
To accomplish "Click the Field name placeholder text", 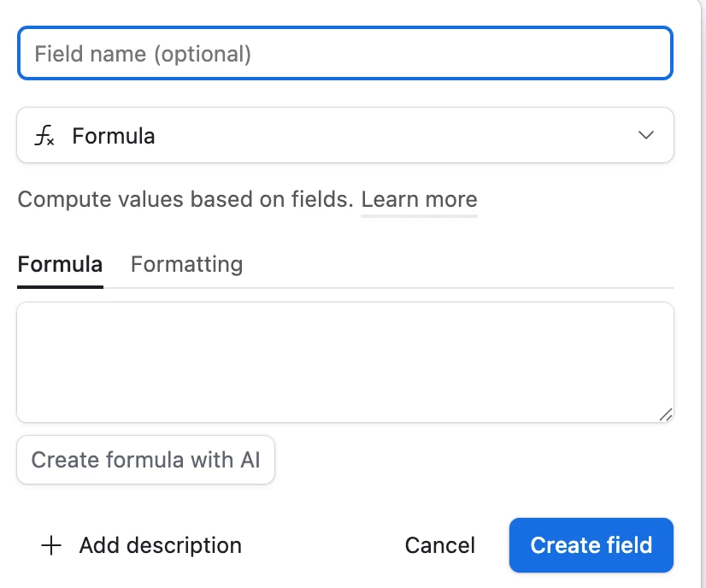I will (143, 54).
